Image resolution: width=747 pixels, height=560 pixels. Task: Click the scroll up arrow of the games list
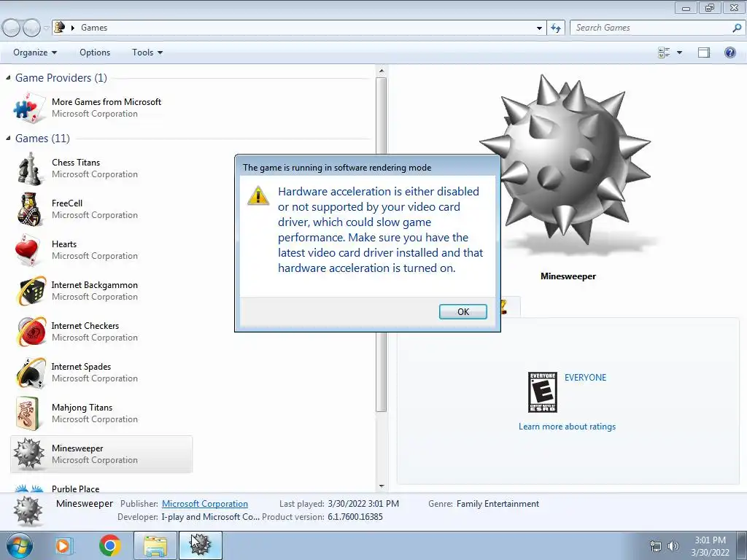(381, 71)
